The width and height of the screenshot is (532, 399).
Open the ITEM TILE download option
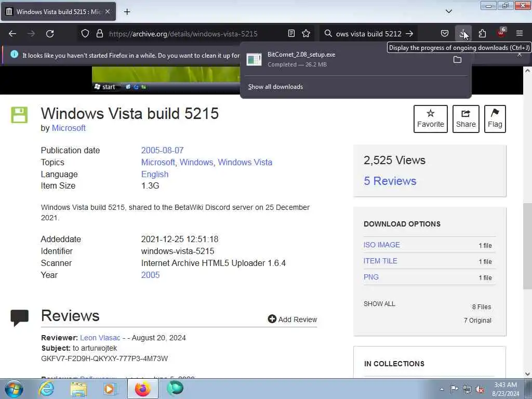click(x=380, y=261)
